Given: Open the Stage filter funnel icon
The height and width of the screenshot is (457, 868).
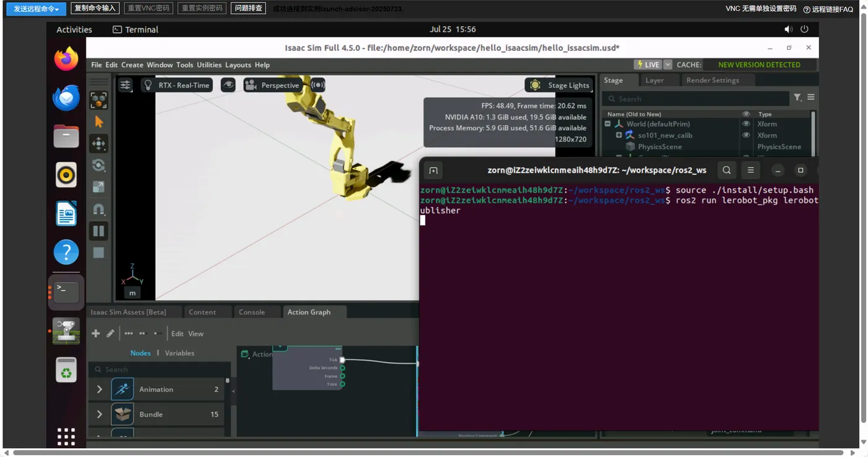Looking at the screenshot, I should (797, 97).
